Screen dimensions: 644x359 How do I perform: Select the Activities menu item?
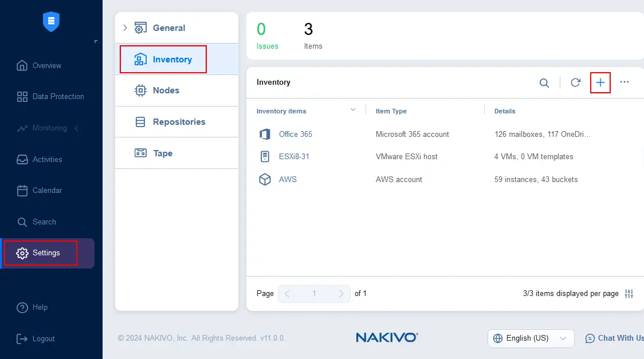pos(47,160)
